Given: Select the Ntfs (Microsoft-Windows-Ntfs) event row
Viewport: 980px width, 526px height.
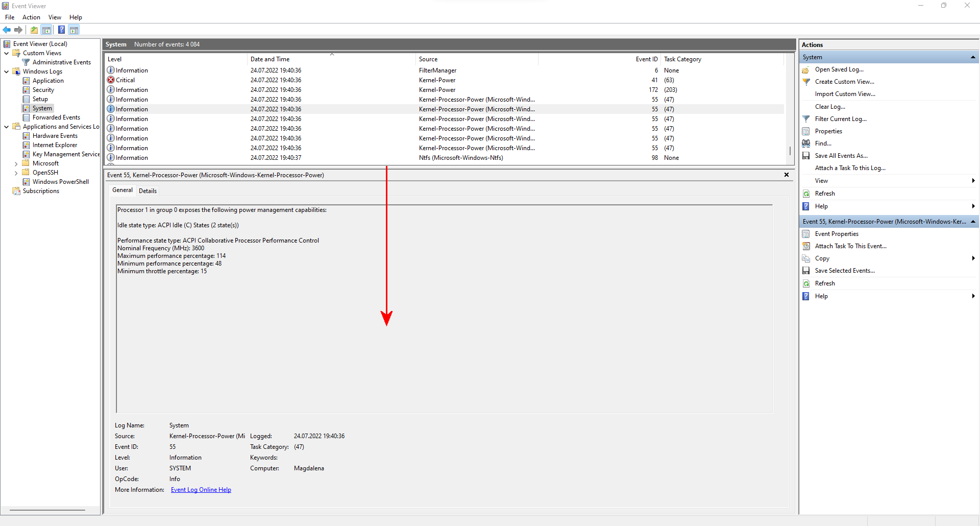Looking at the screenshot, I should 445,158.
